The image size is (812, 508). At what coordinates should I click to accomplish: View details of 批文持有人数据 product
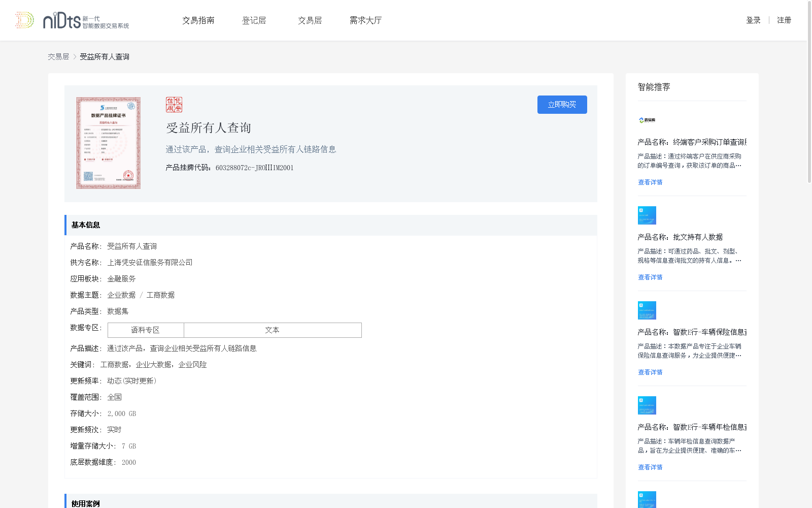click(x=650, y=277)
